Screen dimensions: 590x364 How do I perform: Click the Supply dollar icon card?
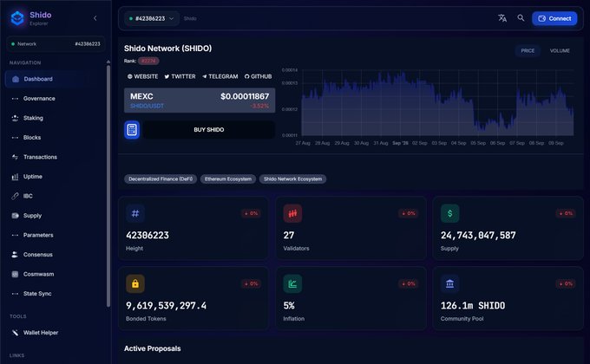click(x=450, y=213)
